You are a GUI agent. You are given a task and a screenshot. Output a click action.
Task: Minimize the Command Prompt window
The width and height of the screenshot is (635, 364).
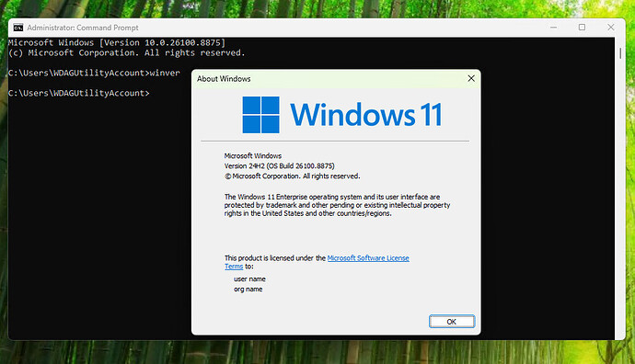click(x=554, y=28)
